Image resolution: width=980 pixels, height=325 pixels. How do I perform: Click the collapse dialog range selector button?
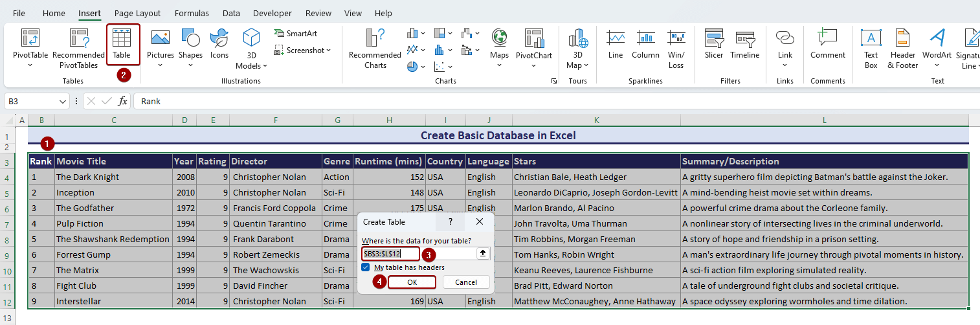pyautogui.click(x=483, y=254)
